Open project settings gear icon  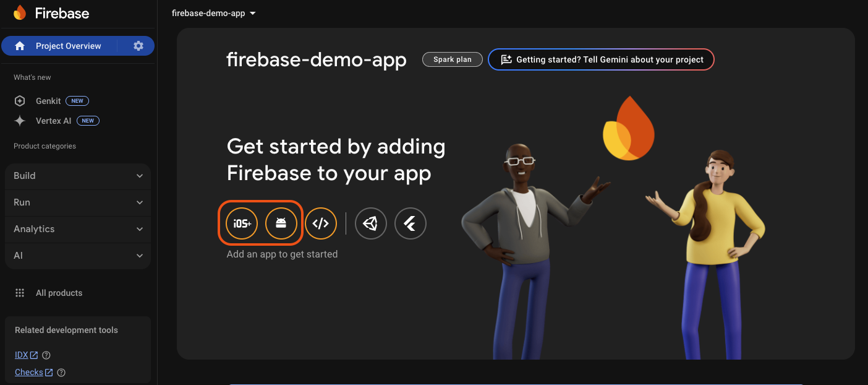(x=138, y=46)
